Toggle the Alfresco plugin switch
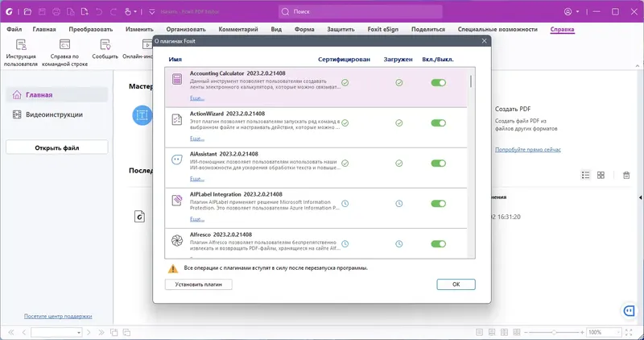Screen dimensions: 644x340 pyautogui.click(x=438, y=244)
